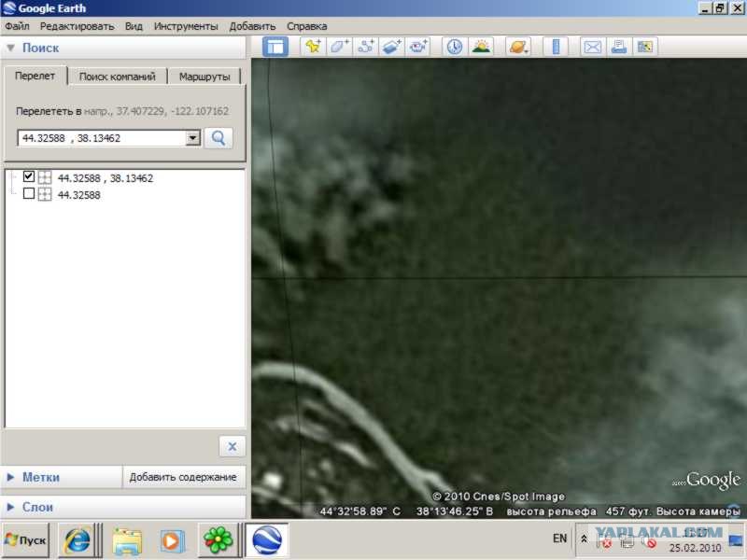Image resolution: width=747 pixels, height=560 pixels.
Task: Open the folder explorer taskbar icon
Action: [127, 540]
